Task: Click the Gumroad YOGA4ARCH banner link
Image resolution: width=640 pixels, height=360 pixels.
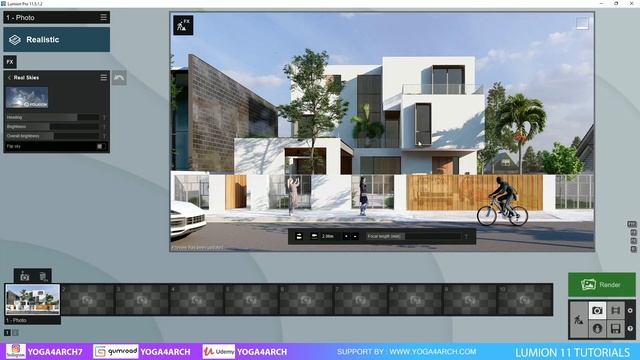Action: (x=142, y=351)
